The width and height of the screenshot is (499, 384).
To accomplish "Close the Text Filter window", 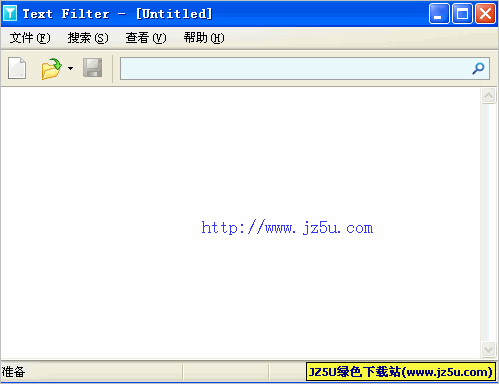I will pos(485,14).
